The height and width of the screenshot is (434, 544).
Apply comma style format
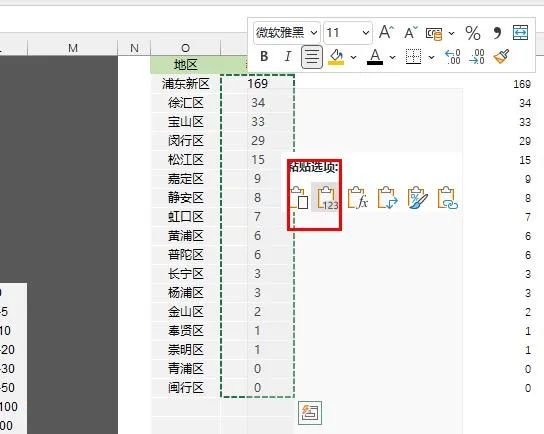pyautogui.click(x=497, y=33)
